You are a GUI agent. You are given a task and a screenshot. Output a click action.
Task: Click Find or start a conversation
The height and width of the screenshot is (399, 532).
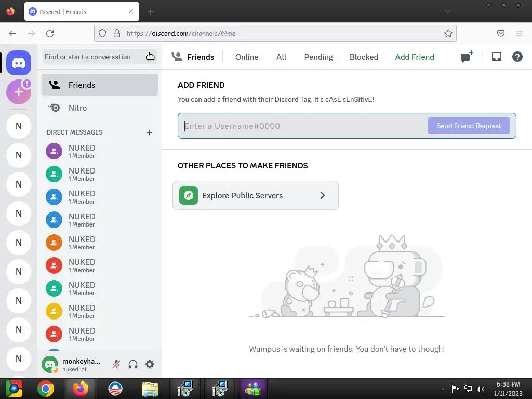tap(99, 57)
